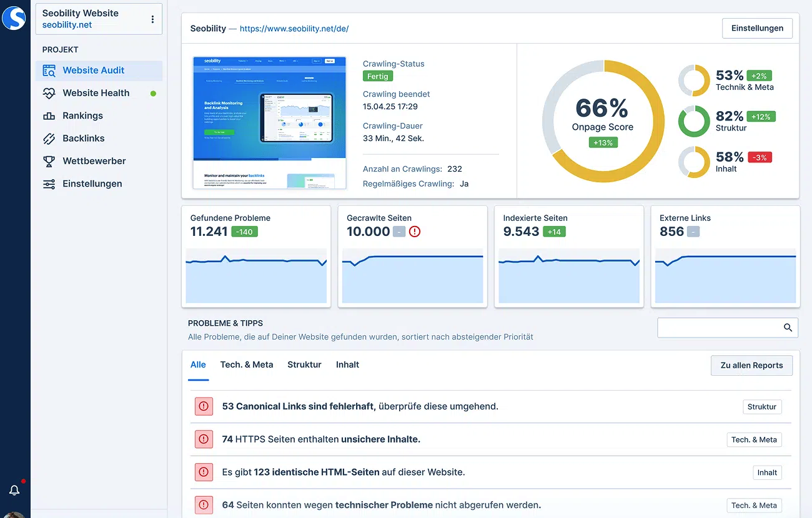Click the Struktur tag on Canonical Links row

pyautogui.click(x=762, y=406)
